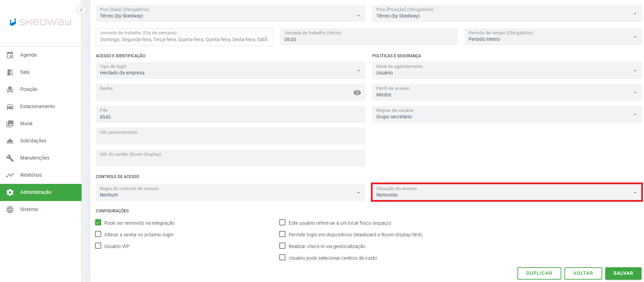The width and height of the screenshot is (644, 282).
Task: Select Administração menu item
Action: [x=36, y=192]
